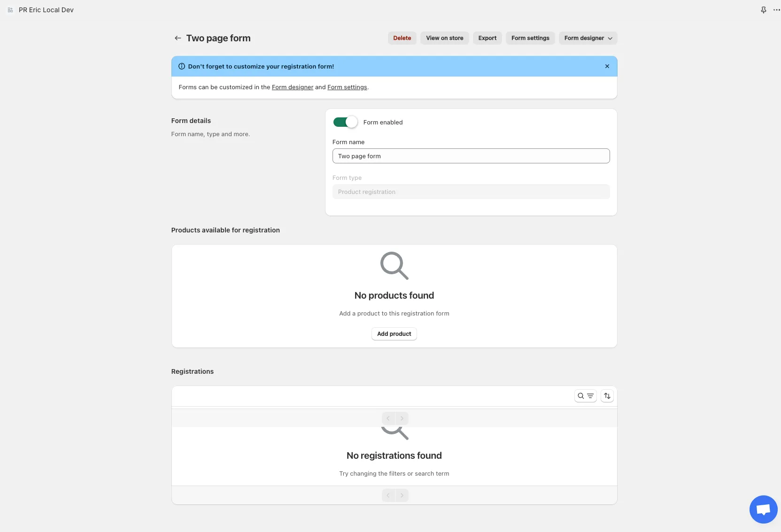
Task: Click the 'No registrations found' heading
Action: click(394, 455)
